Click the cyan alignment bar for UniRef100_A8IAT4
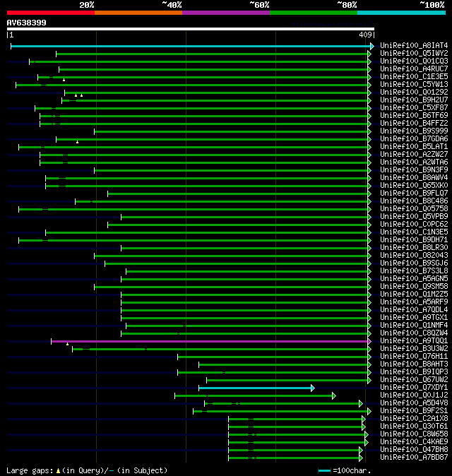Screen dimensions: 452x476 190,46
